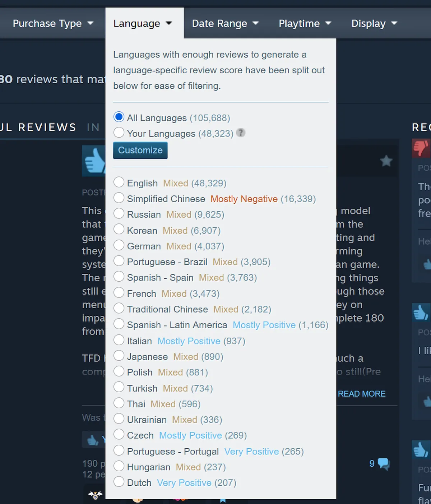This screenshot has height=504, width=431.
Task: Select Dutch reviews filter
Action: pos(119,482)
